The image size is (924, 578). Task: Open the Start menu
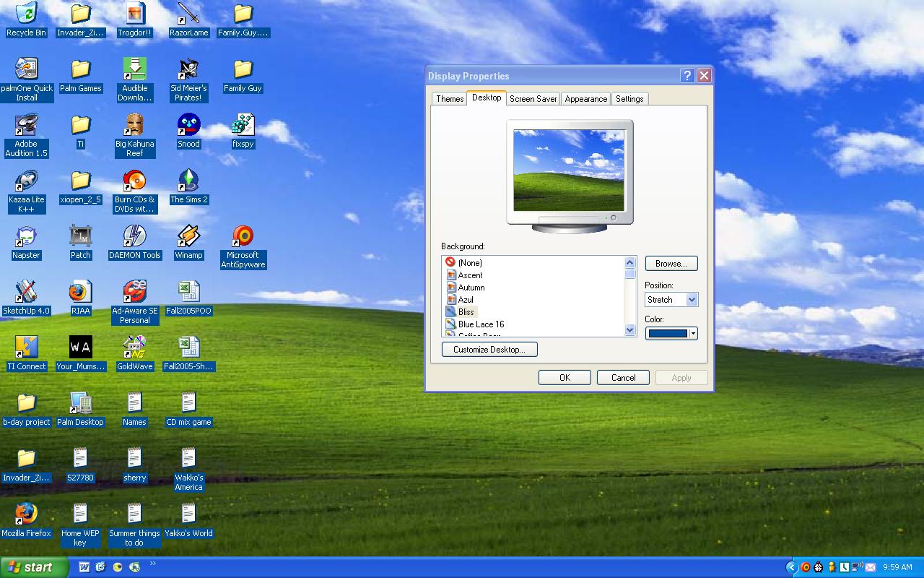point(34,567)
